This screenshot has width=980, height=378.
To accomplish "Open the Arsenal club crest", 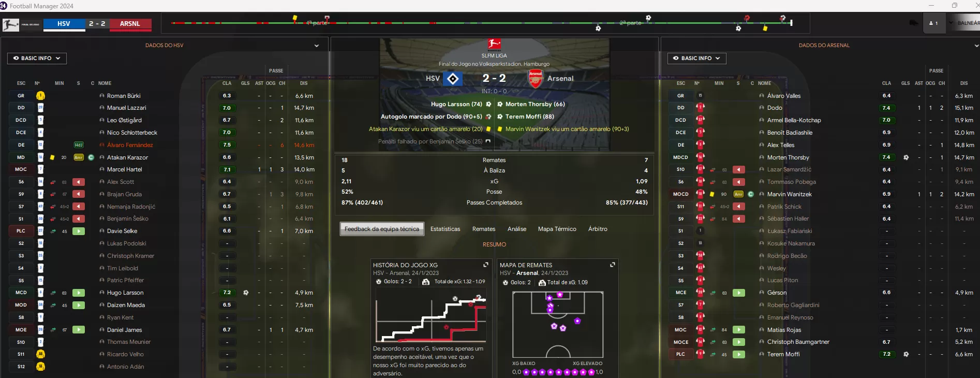I will (x=536, y=78).
